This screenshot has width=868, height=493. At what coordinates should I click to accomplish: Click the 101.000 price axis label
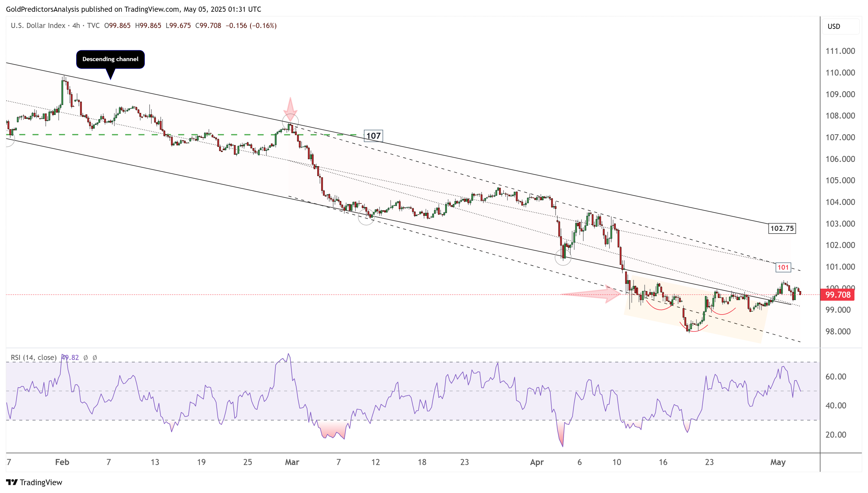click(840, 267)
